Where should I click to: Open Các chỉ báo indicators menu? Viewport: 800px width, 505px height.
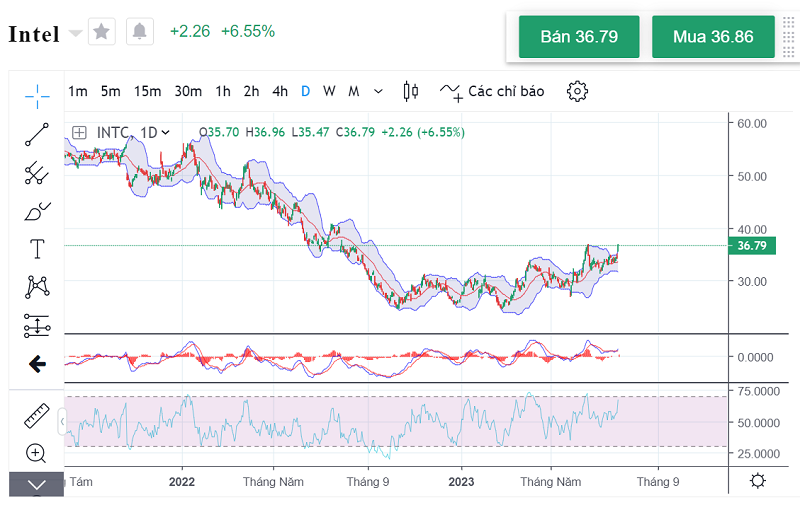[x=493, y=91]
